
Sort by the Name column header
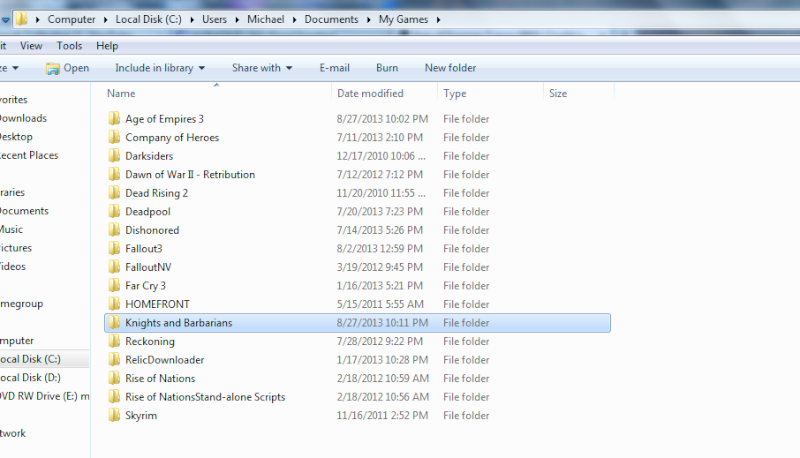pyautogui.click(x=121, y=93)
